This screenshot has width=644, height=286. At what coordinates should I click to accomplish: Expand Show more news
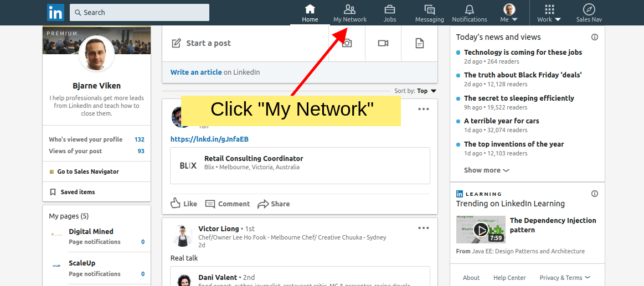tap(486, 170)
